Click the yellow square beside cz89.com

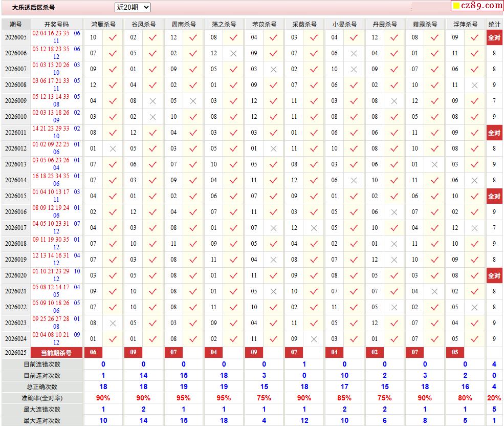(x=455, y=6)
